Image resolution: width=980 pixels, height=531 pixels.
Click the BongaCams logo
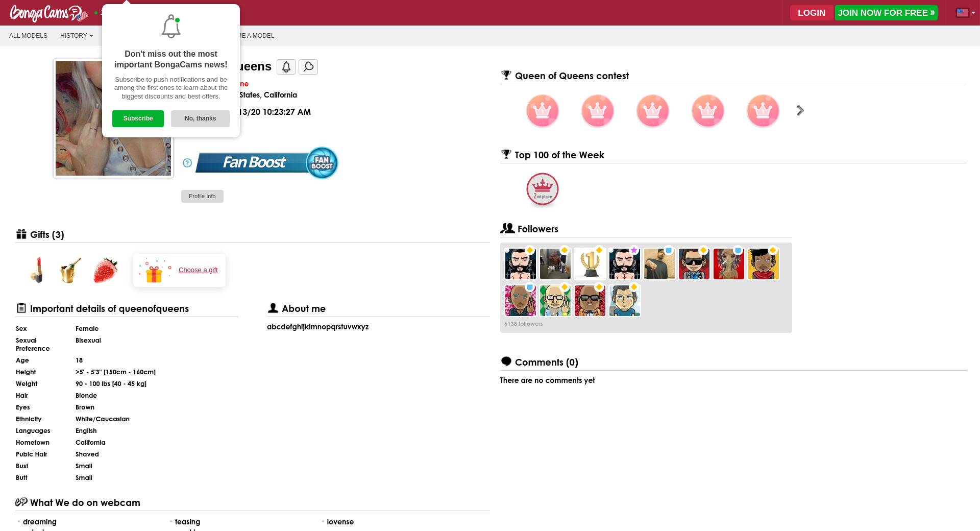point(48,13)
